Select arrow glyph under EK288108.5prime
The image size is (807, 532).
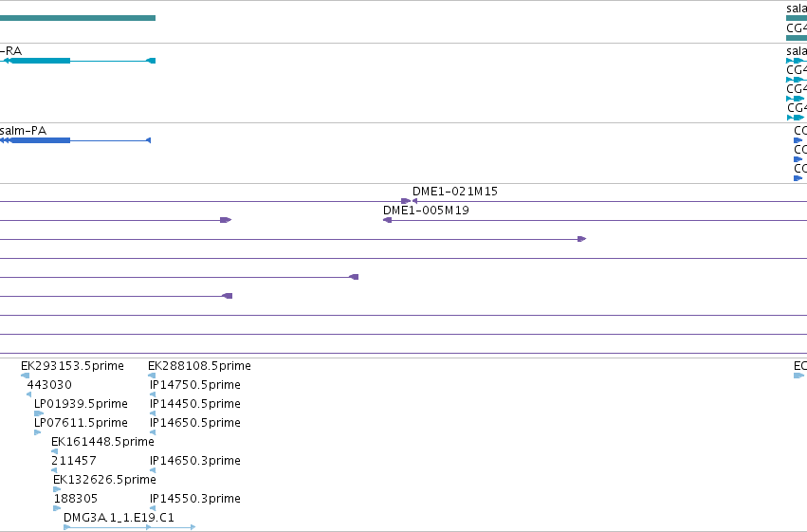[152, 376]
